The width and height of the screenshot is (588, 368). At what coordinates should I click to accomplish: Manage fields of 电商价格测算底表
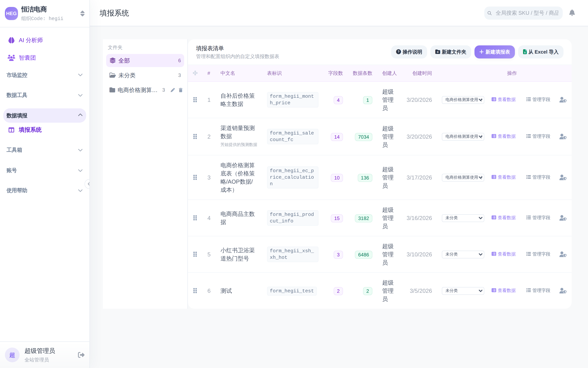click(x=538, y=177)
